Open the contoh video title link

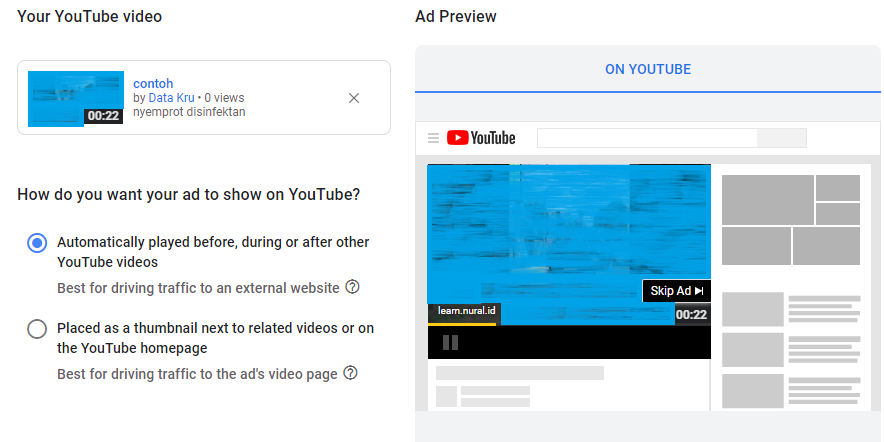coord(153,84)
